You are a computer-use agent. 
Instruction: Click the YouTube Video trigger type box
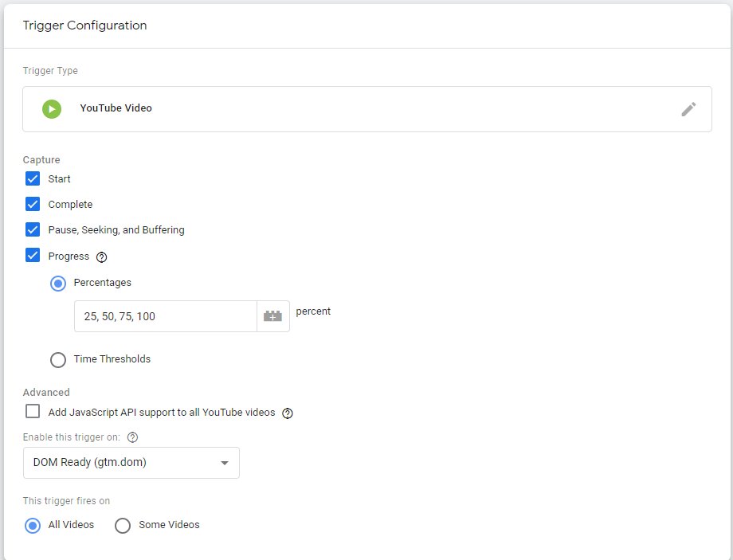[367, 109]
